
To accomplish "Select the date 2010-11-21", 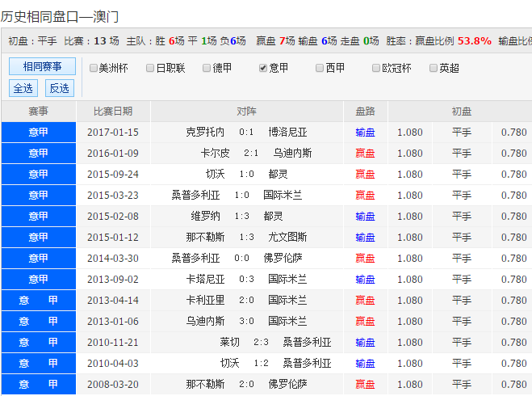I will 113,343.
